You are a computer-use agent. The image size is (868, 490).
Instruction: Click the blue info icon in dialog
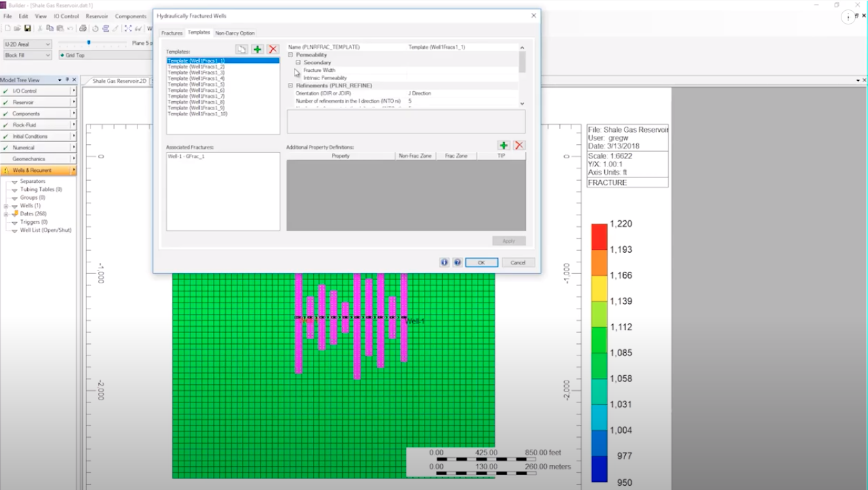(444, 262)
